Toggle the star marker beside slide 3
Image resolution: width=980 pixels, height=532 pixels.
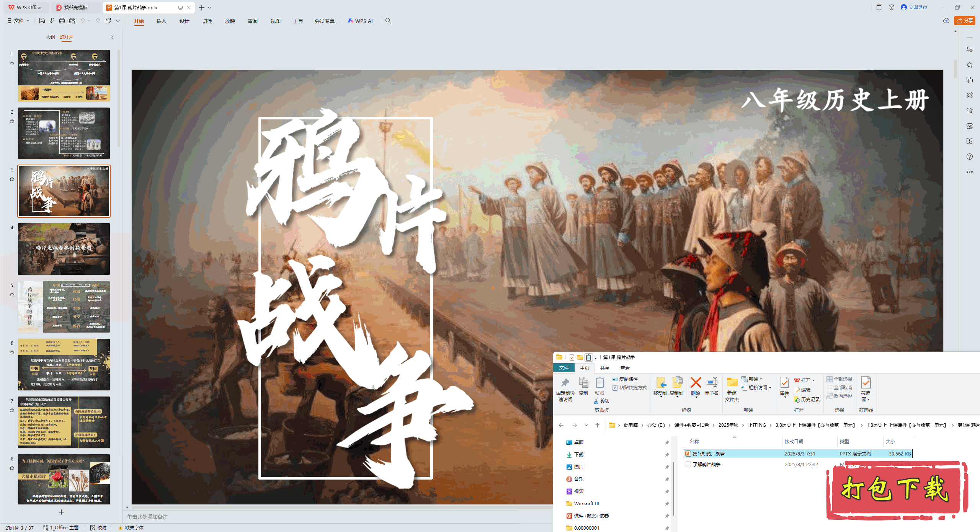(x=12, y=179)
